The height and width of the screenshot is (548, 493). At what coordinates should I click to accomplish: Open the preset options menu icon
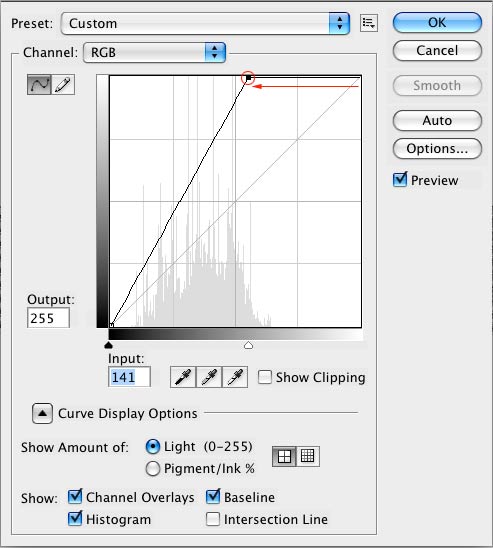(369, 23)
